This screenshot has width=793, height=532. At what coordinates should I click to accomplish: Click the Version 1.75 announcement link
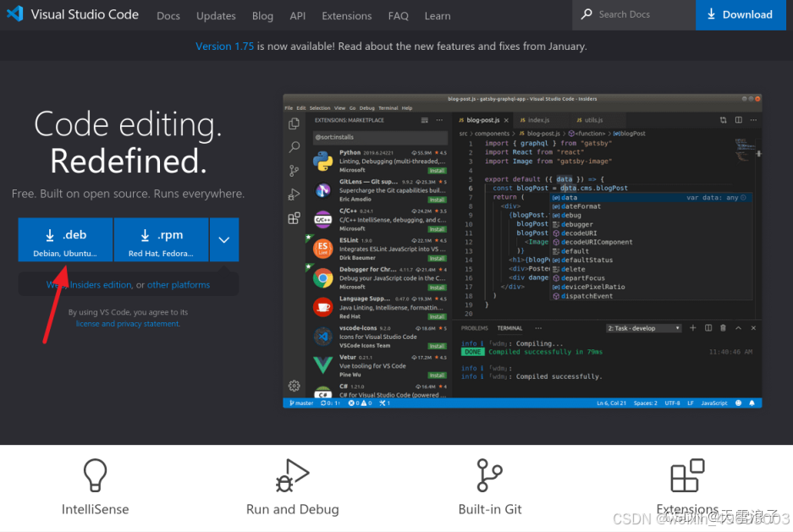point(224,47)
